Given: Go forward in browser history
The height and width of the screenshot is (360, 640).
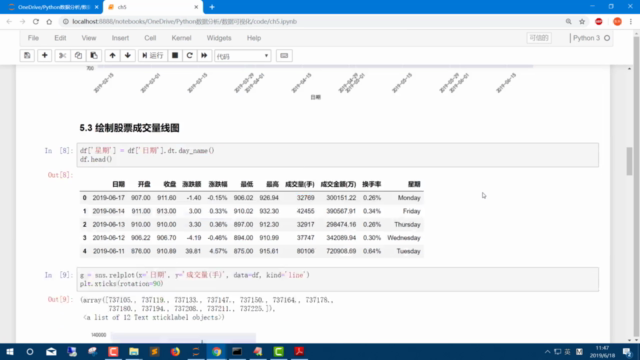Looking at the screenshot, I should coord(22,22).
